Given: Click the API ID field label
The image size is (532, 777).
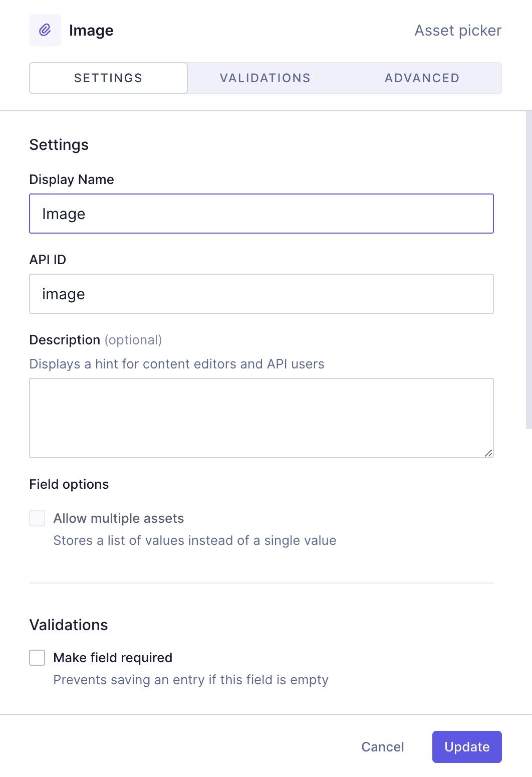Looking at the screenshot, I should (x=48, y=260).
